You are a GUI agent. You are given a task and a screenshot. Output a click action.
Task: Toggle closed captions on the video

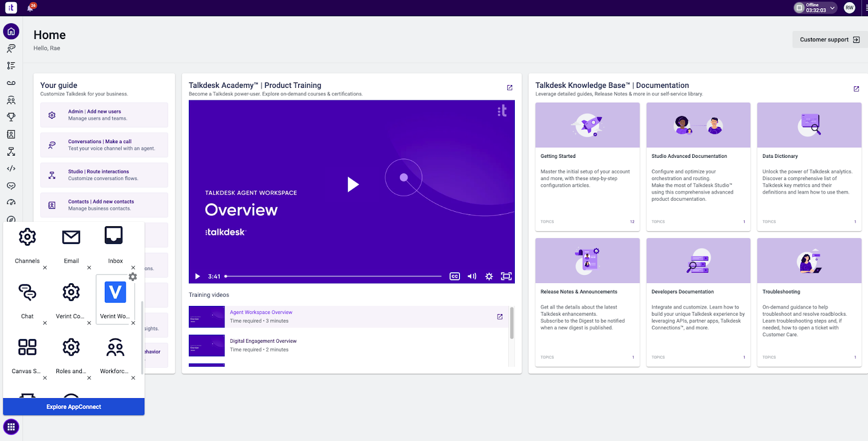tap(455, 276)
